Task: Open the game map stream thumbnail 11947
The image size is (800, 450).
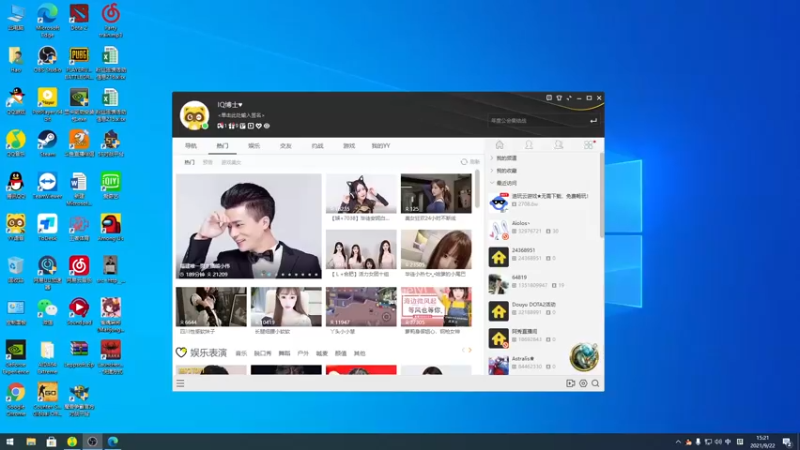Action: click(x=361, y=307)
